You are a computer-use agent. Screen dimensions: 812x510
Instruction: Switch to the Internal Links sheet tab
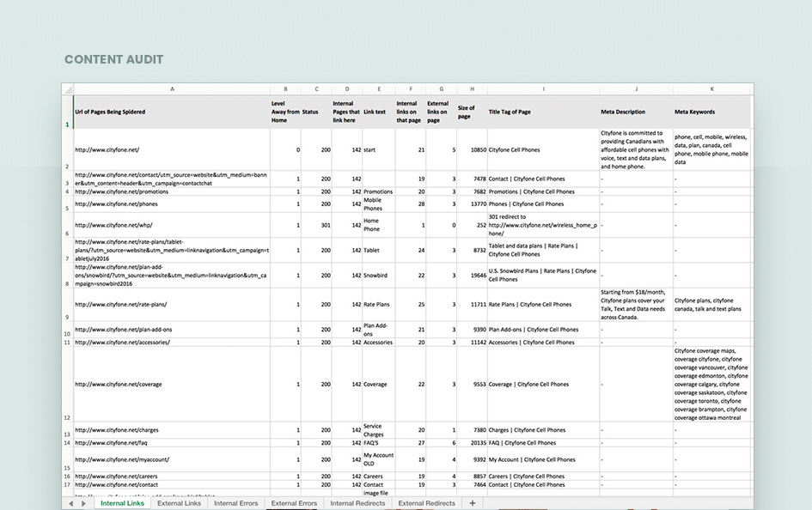click(122, 503)
